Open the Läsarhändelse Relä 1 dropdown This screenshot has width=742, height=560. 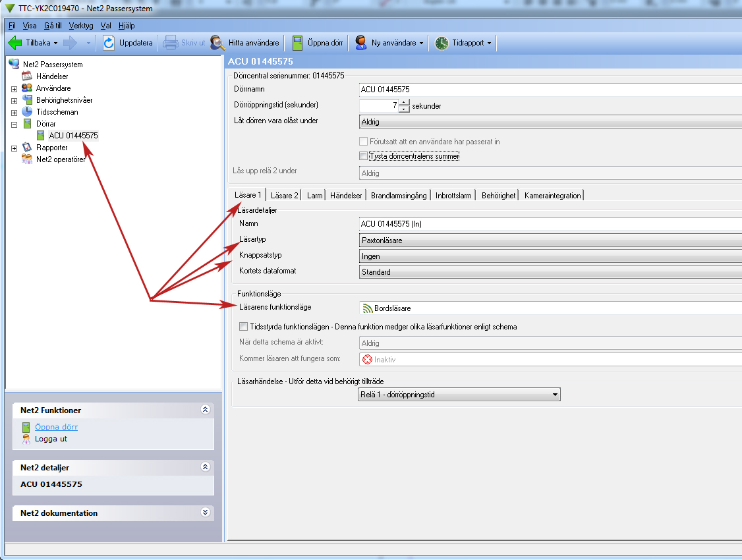click(459, 395)
